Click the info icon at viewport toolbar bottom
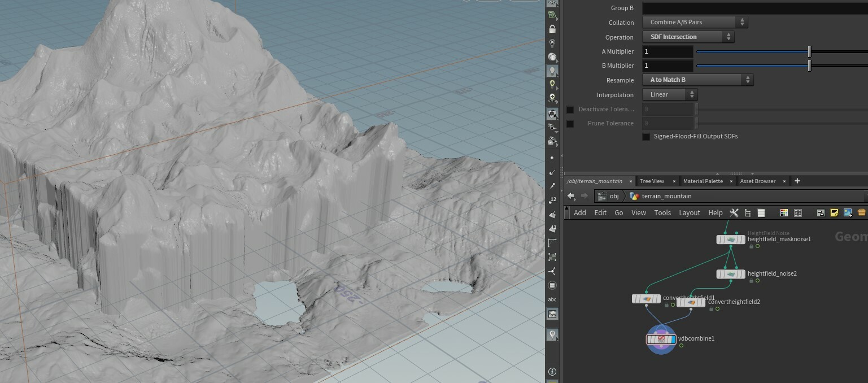The image size is (868, 383). (x=552, y=371)
